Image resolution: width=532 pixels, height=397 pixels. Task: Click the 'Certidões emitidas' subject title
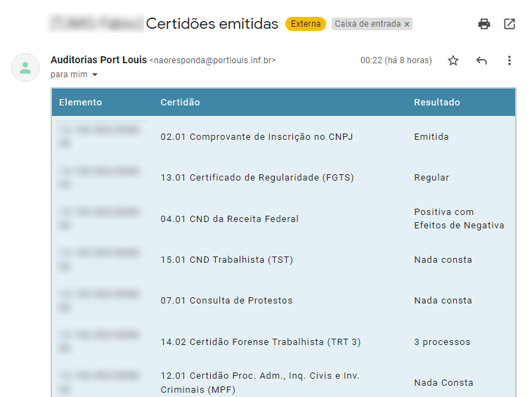tap(212, 24)
